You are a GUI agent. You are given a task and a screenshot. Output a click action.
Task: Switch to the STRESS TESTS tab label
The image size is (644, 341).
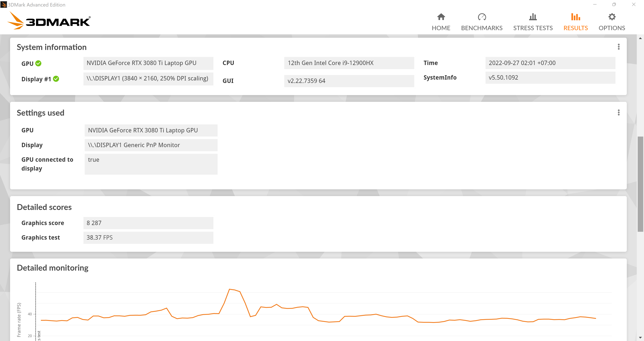533,28
